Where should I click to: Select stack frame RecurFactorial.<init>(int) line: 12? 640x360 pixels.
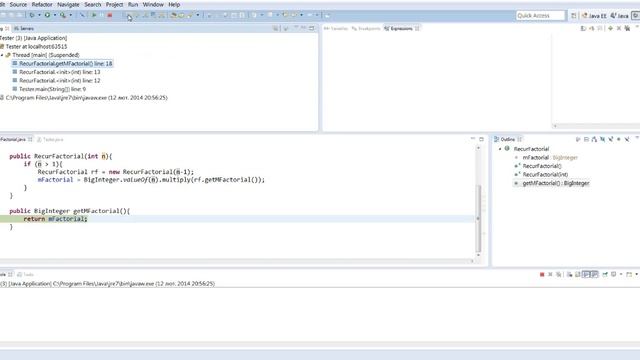pos(56,81)
